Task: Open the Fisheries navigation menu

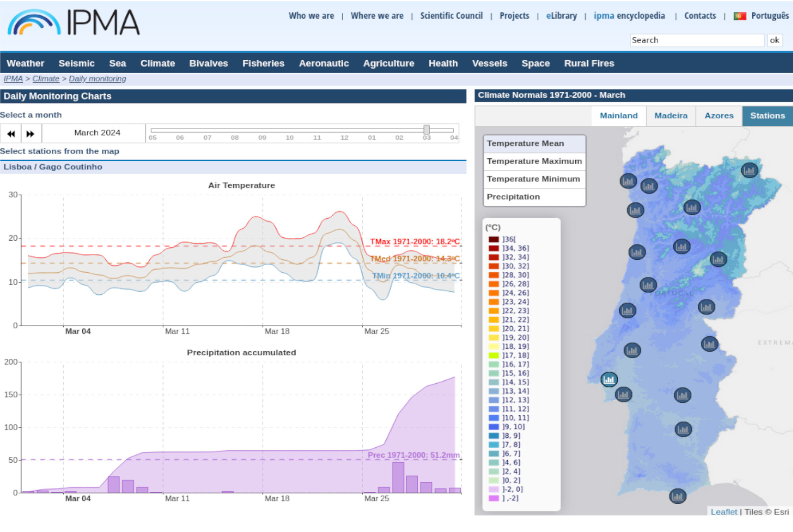Action: tap(263, 63)
